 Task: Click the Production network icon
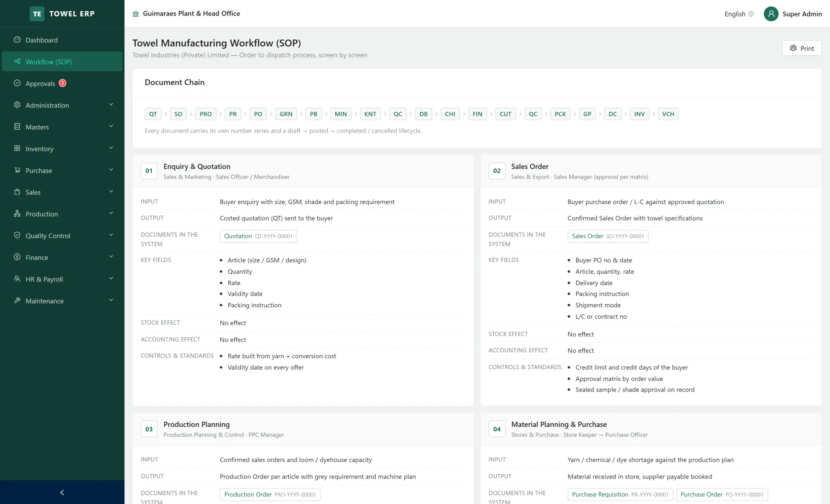(x=17, y=214)
